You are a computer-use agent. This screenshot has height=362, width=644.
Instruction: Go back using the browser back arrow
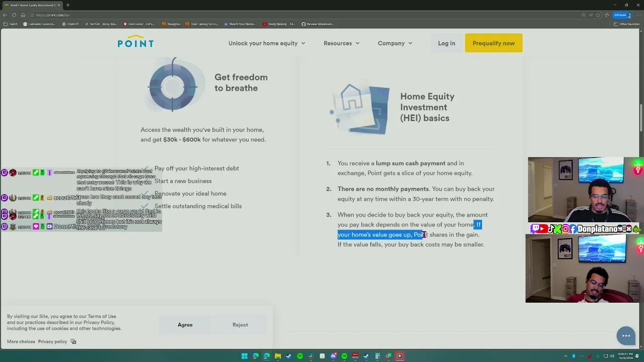[x=5, y=15]
